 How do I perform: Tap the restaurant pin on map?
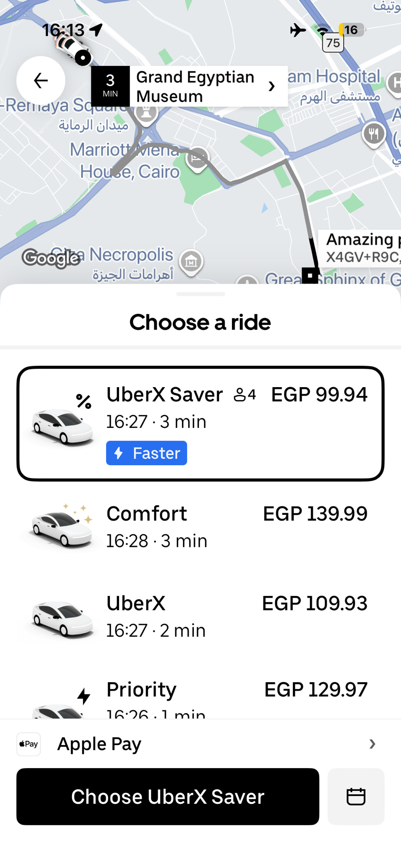click(374, 134)
